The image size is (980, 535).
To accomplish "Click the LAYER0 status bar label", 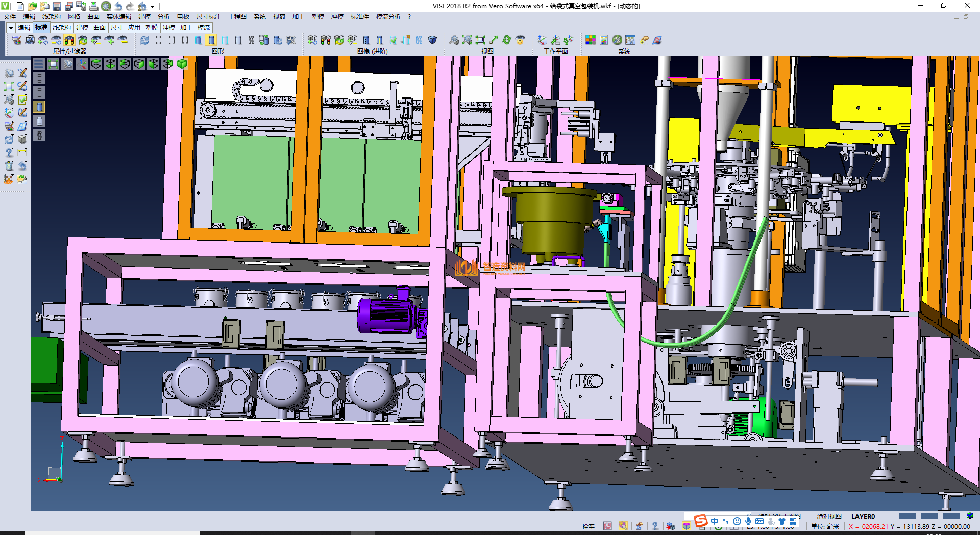I will 863,516.
